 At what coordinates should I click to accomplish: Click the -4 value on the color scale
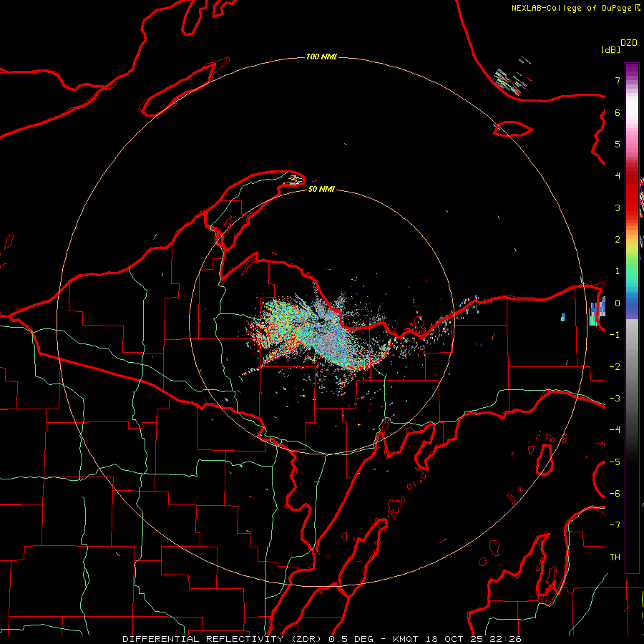tap(615, 430)
